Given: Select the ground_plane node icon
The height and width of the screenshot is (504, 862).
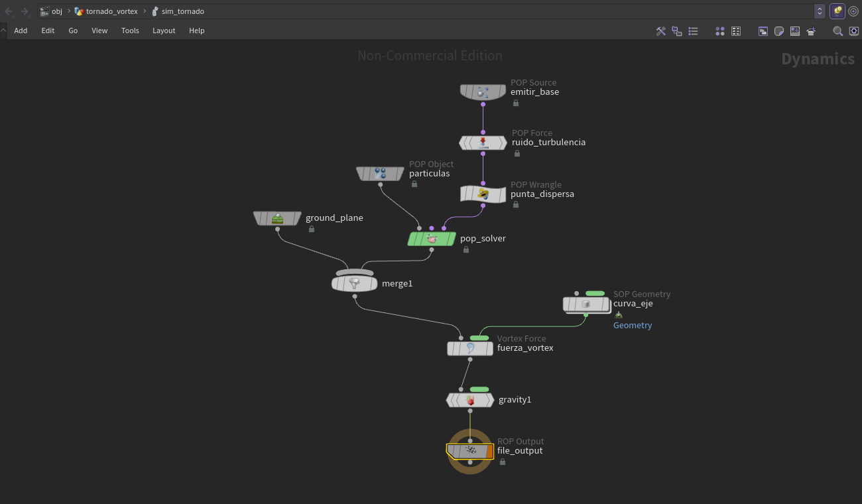Looking at the screenshot, I should [277, 218].
